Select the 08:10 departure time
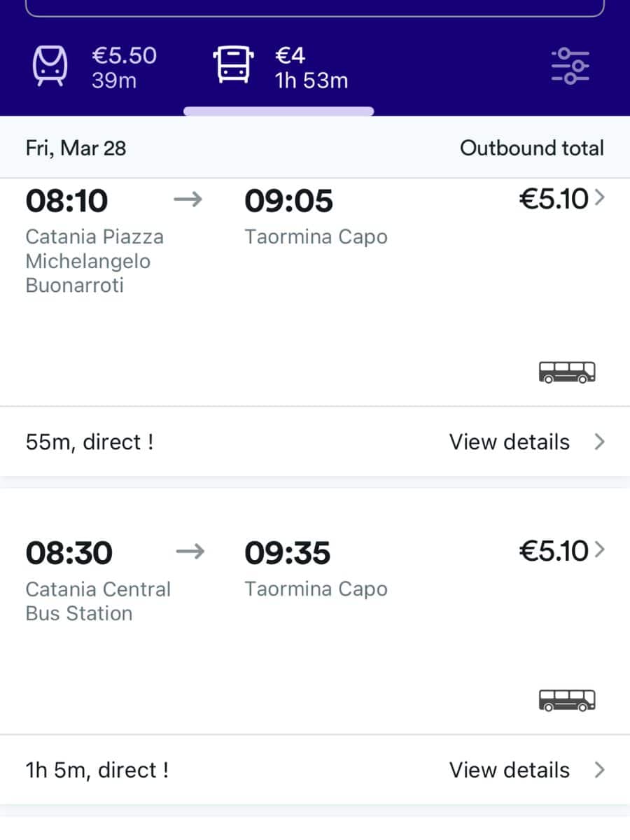The height and width of the screenshot is (840, 630). [x=67, y=202]
